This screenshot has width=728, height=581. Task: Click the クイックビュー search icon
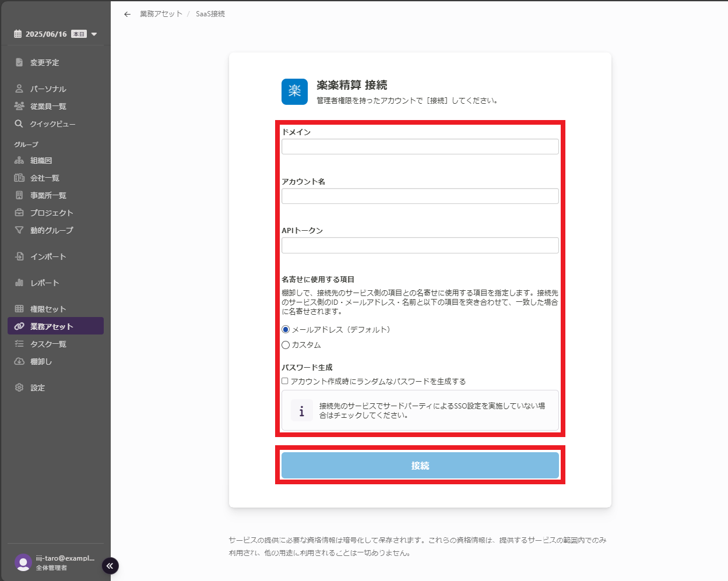pyautogui.click(x=19, y=124)
